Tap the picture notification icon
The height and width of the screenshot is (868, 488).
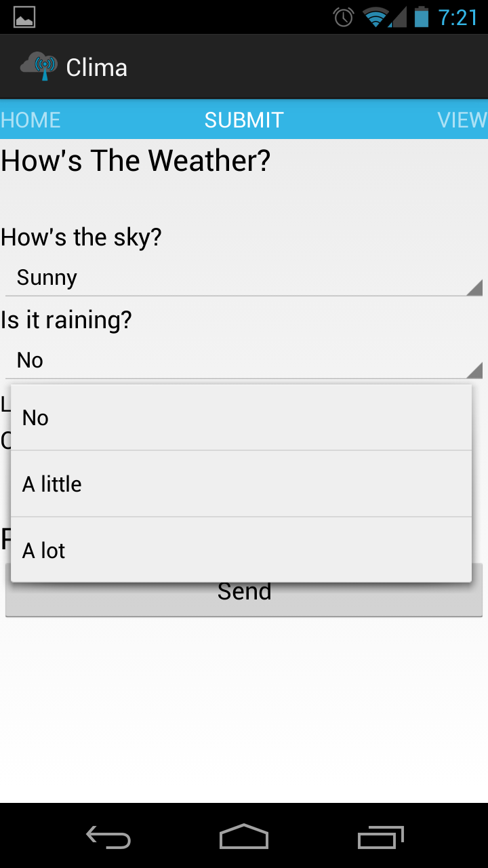point(24,17)
